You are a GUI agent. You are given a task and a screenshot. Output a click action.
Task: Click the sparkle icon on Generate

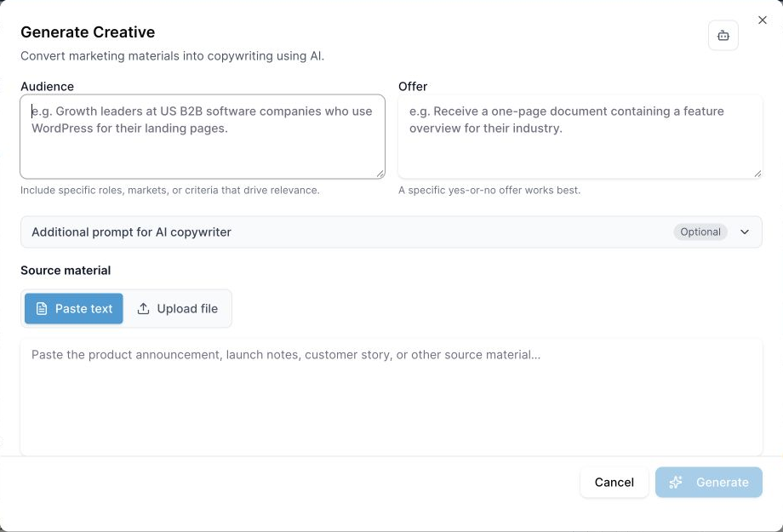(x=675, y=482)
